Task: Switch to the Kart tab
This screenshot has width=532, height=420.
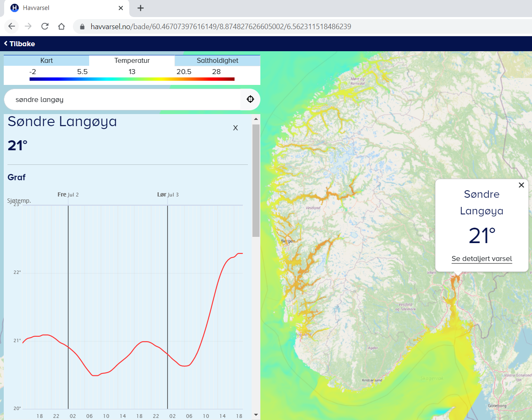Action: (x=46, y=60)
